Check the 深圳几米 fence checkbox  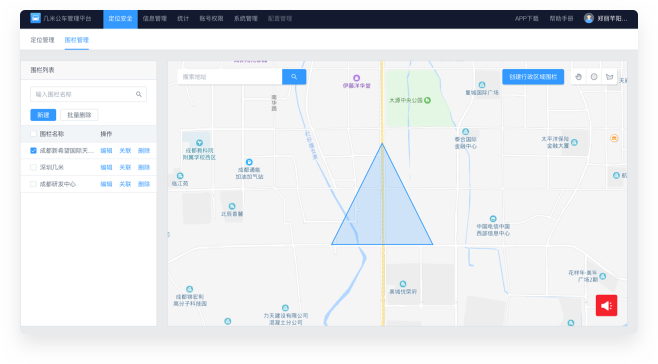[x=34, y=167]
